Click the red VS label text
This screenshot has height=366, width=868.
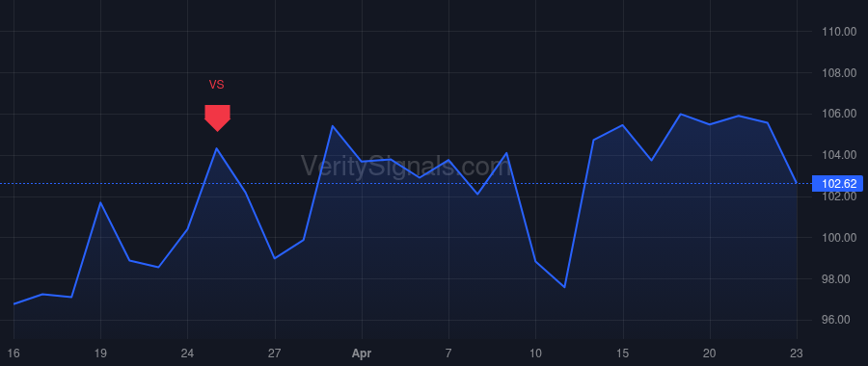(x=216, y=85)
